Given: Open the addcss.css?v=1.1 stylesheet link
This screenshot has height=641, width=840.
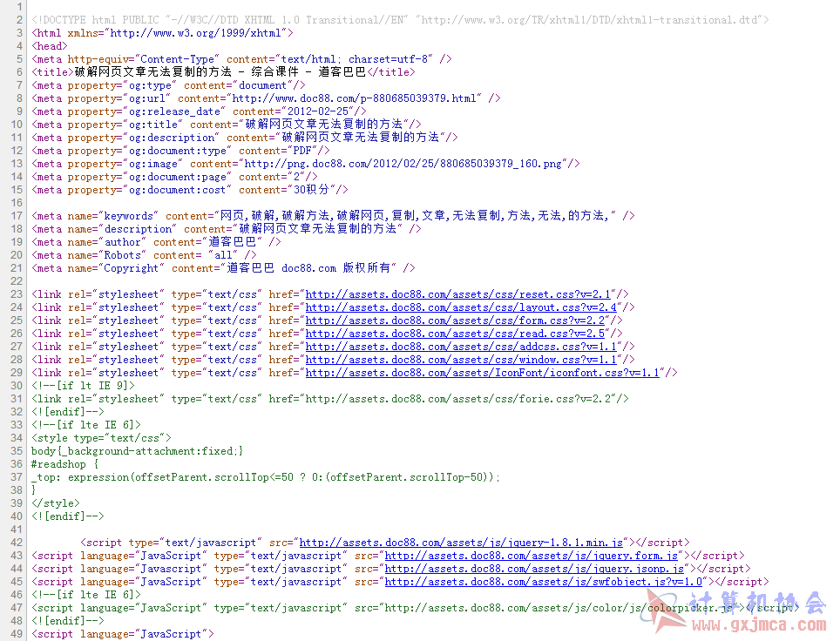Looking at the screenshot, I should click(461, 347).
